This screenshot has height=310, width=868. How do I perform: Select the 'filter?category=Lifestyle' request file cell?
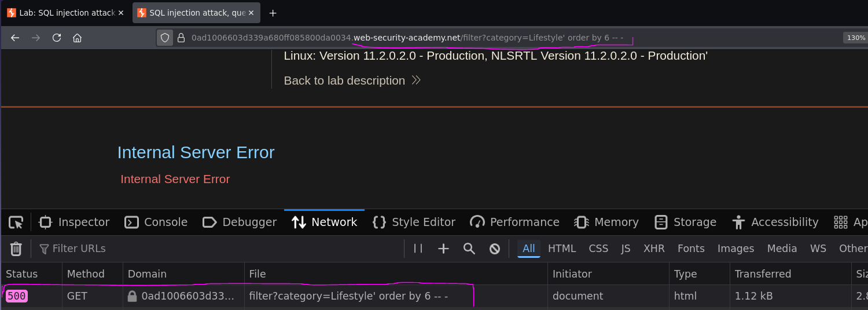click(x=396, y=296)
